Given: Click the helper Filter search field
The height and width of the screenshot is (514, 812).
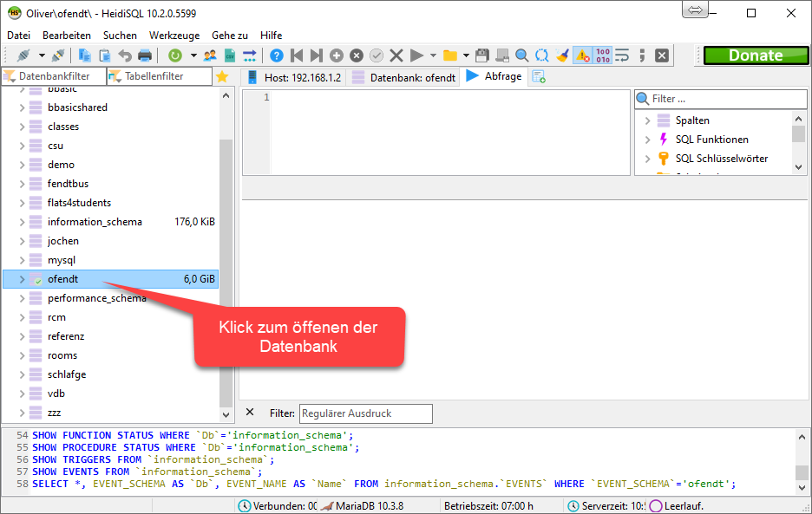Looking at the screenshot, I should tap(721, 99).
